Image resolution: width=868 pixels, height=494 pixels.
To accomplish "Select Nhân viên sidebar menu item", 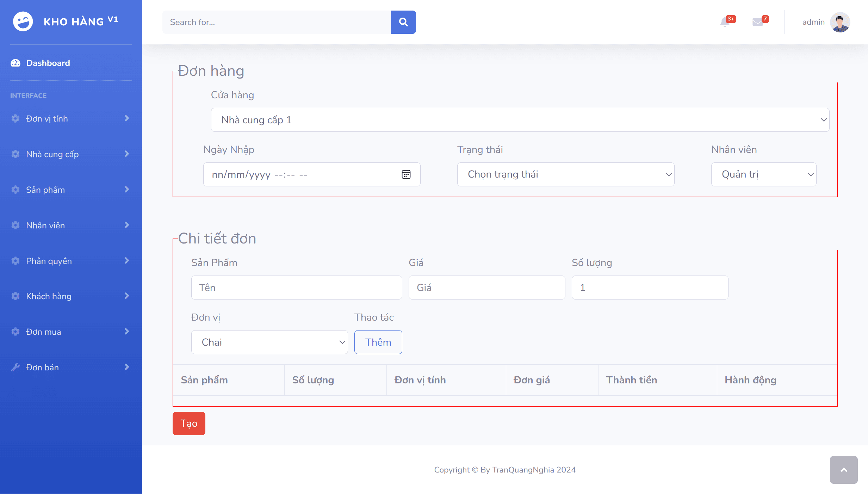I will (x=71, y=225).
